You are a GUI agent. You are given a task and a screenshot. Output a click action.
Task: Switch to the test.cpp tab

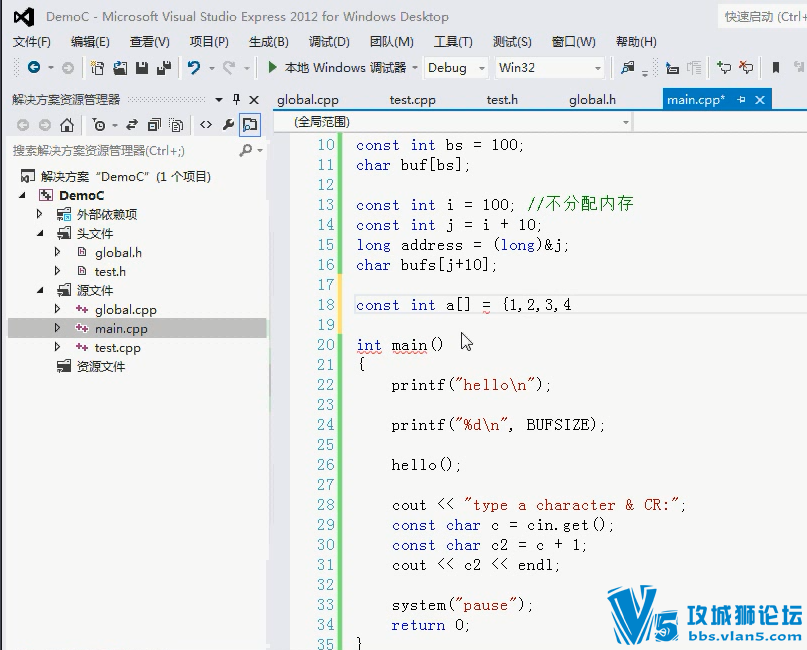tap(412, 100)
